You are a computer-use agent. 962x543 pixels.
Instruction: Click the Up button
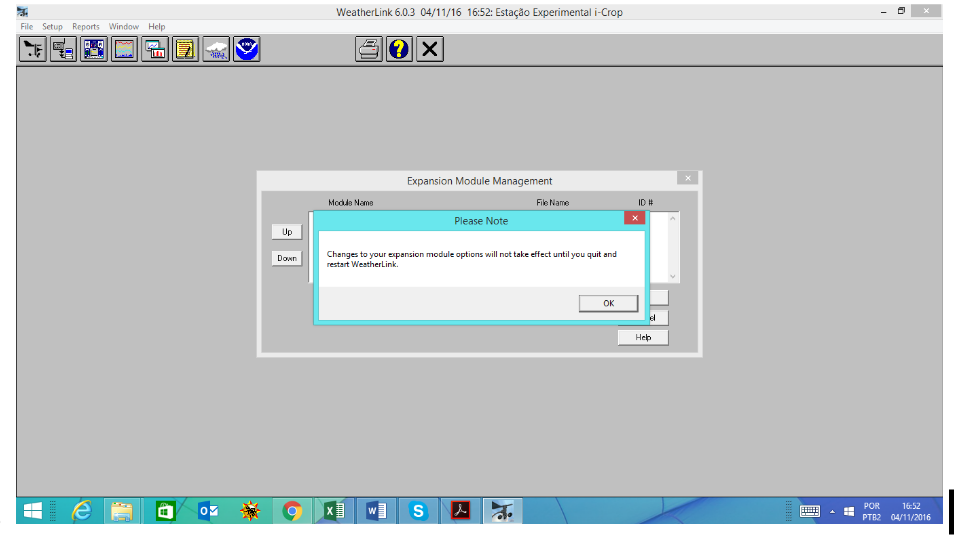287,232
